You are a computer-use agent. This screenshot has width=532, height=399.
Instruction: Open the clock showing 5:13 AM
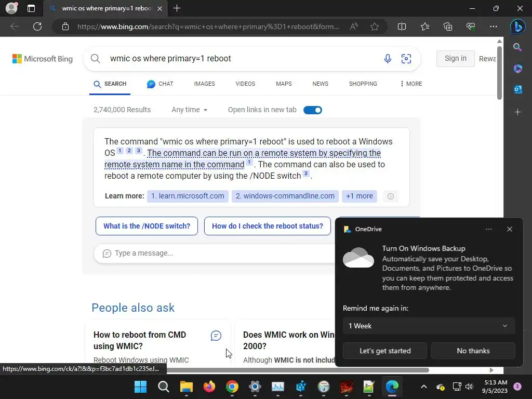(495, 387)
